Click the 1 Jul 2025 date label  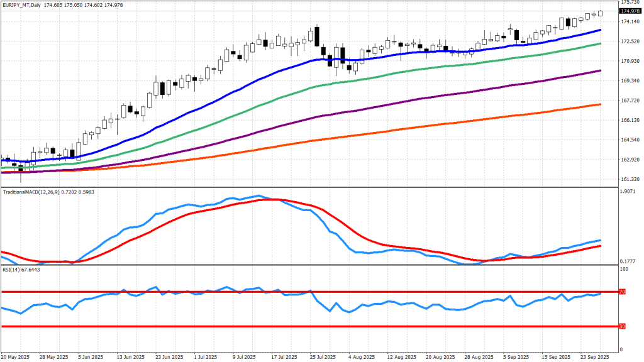pyautogui.click(x=206, y=357)
